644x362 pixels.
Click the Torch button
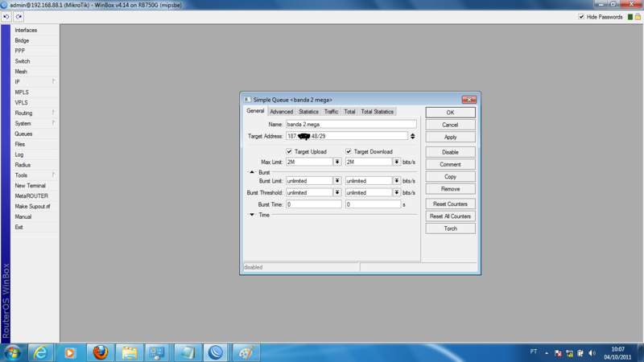(x=450, y=228)
